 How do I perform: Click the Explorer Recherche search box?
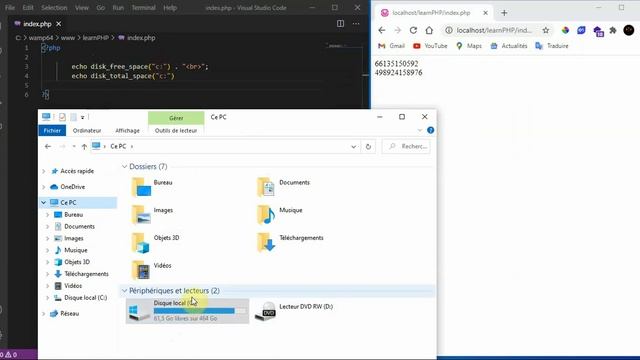coord(407,147)
